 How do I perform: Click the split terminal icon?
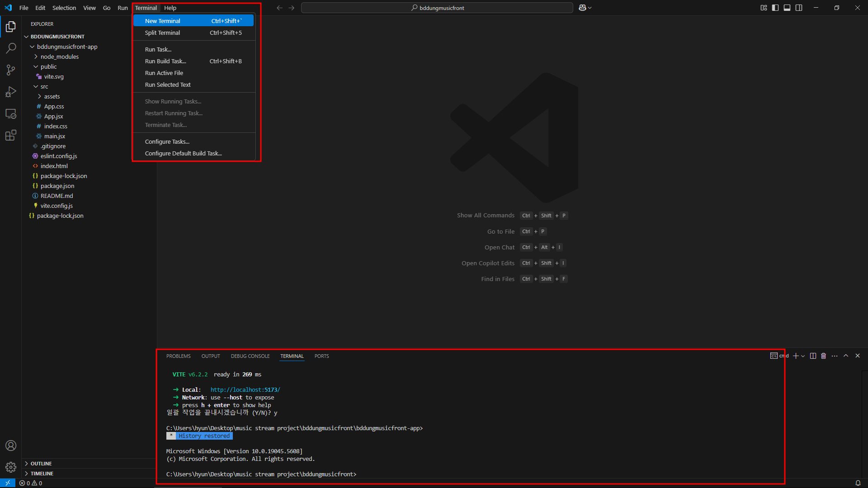click(813, 356)
